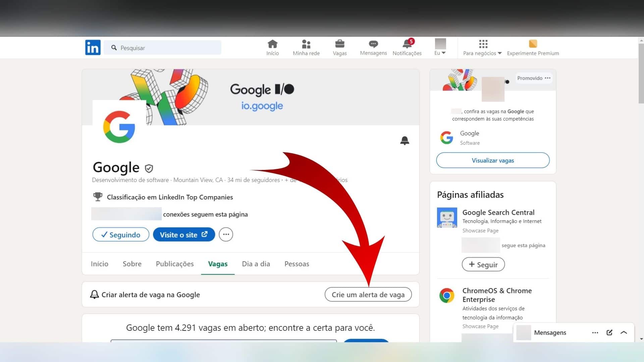Click the verified shield badge beside Google

tap(149, 168)
